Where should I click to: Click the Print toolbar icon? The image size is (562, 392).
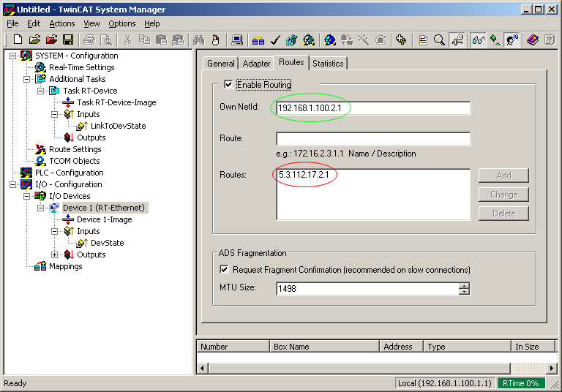89,39
